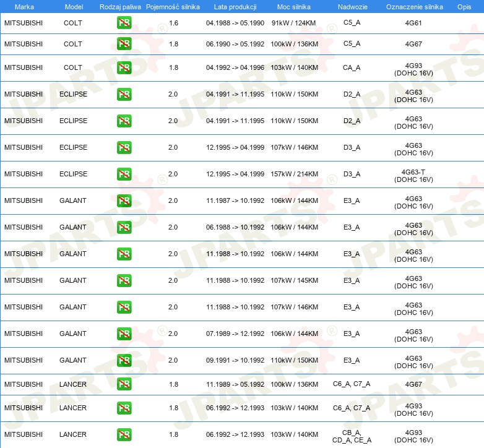The image size is (484, 448).
Task: Click the Opis column header
Action: point(464,6)
